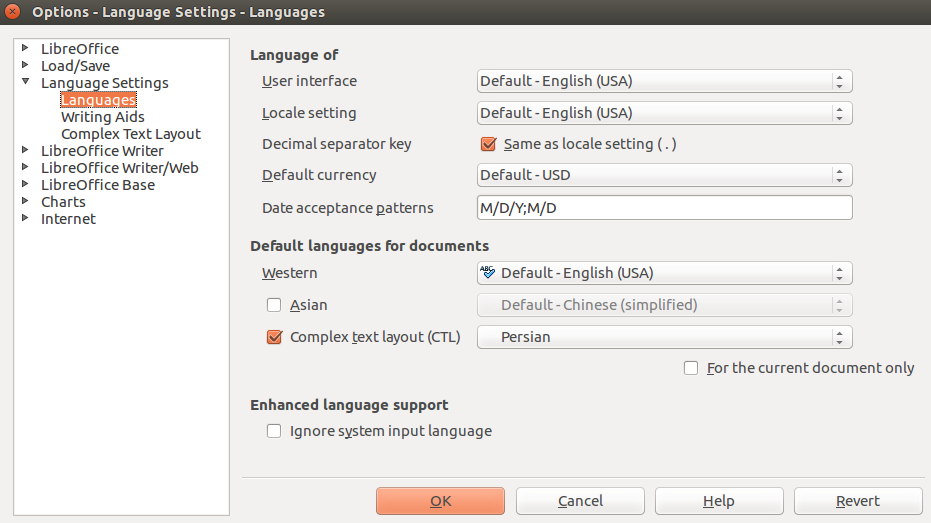Image resolution: width=931 pixels, height=523 pixels.
Task: Select the Language Settings entry label
Action: coord(104,83)
